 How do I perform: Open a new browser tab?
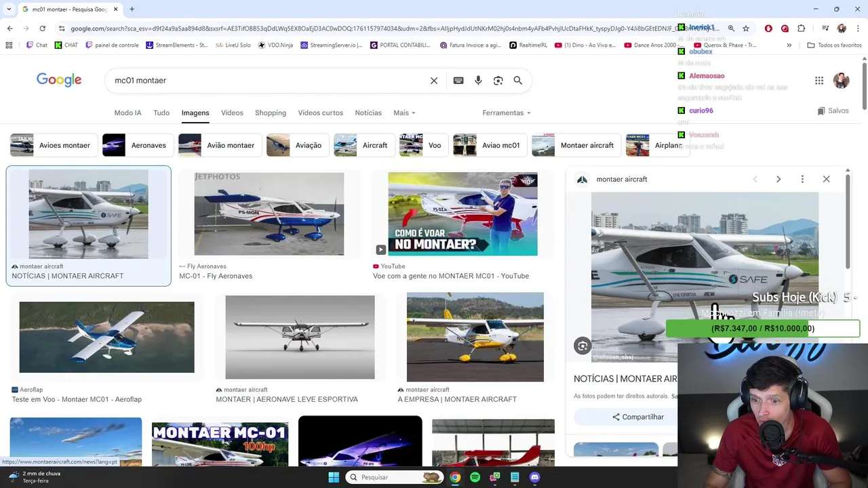(x=132, y=9)
